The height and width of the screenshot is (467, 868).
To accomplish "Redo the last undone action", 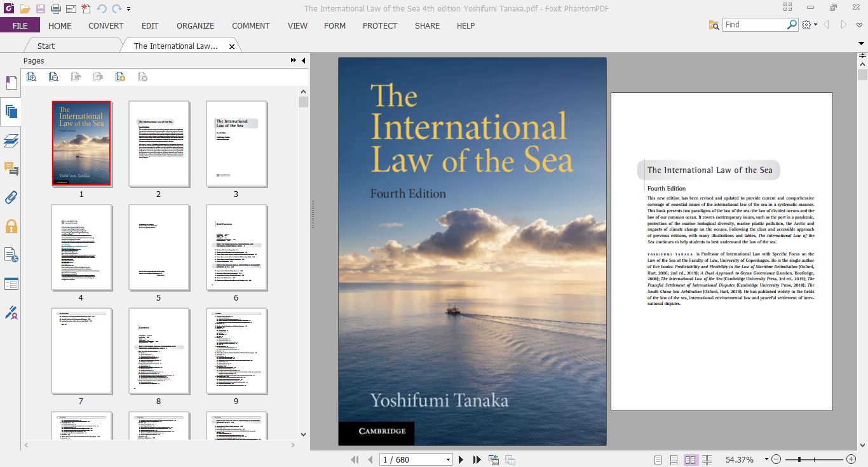I will coord(117,9).
